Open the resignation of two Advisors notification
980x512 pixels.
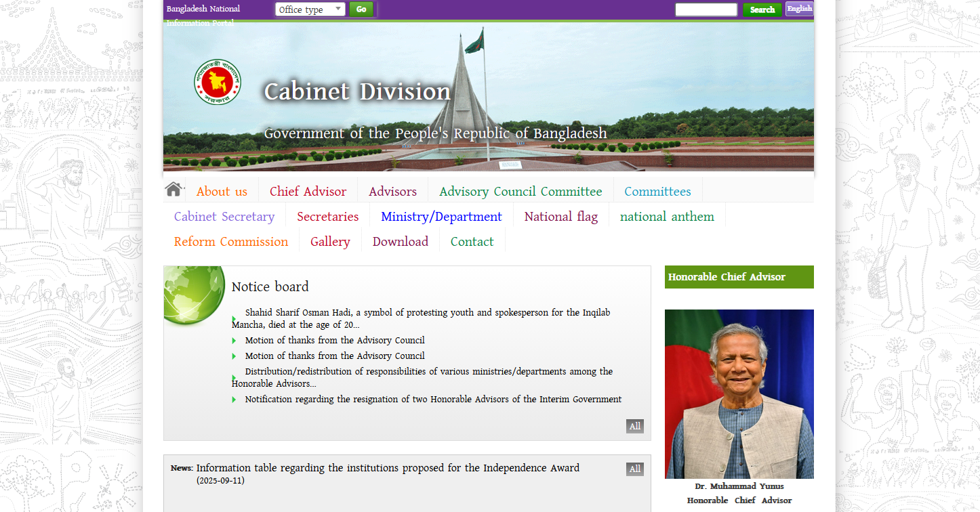coord(433,400)
